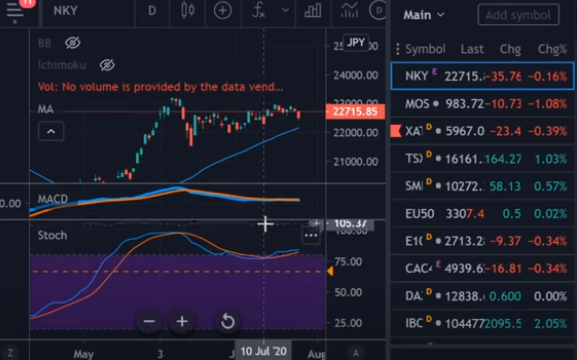Zoom in the chart with plus button
Image resolution: width=577 pixels, height=360 pixels.
(x=182, y=321)
